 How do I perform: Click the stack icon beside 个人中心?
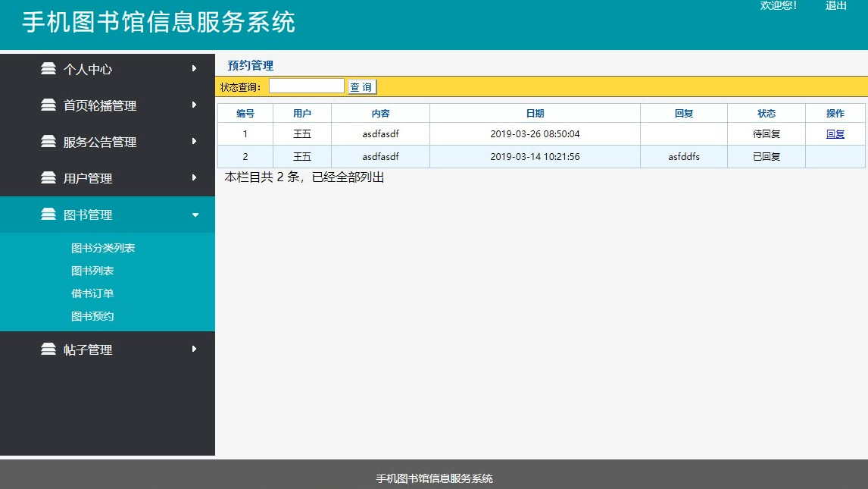pyautogui.click(x=48, y=69)
